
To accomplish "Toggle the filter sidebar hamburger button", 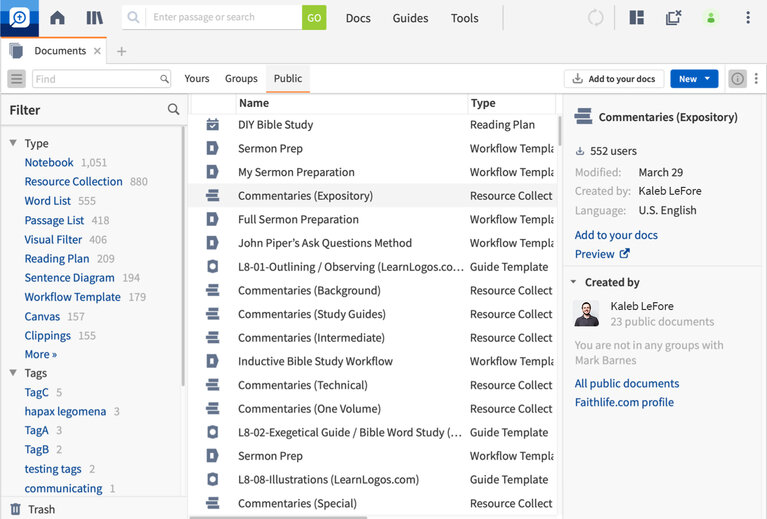I will [17, 79].
